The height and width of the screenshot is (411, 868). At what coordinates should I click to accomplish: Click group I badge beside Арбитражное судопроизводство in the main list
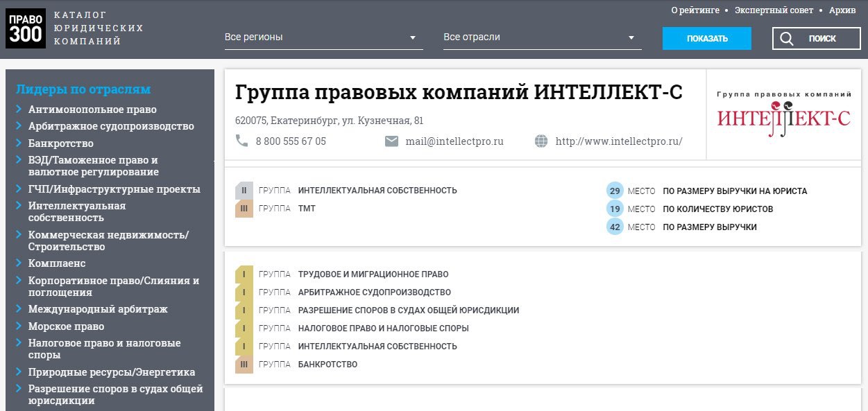coord(244,292)
